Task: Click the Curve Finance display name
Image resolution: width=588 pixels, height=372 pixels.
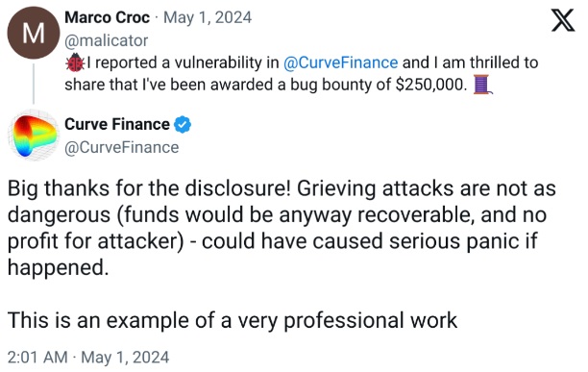Action: coord(117,124)
